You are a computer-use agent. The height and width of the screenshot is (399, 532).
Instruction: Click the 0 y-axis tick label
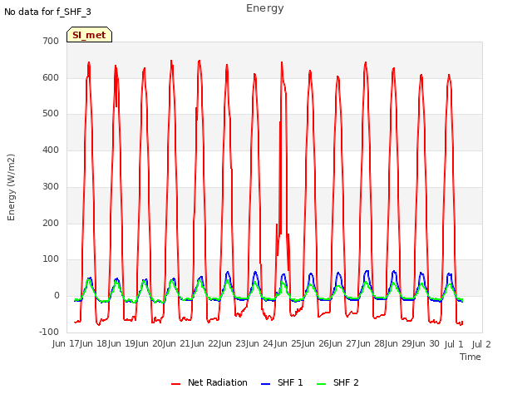pos(57,296)
